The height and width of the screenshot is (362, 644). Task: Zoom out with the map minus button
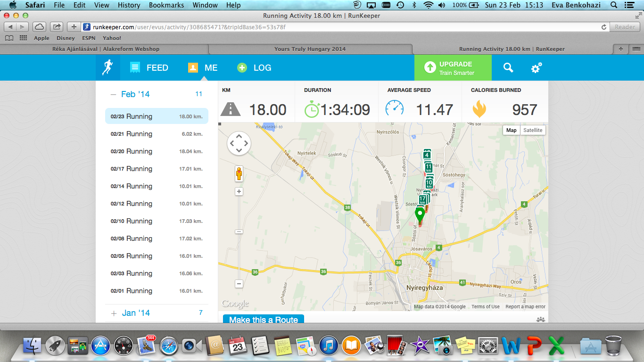[239, 284]
